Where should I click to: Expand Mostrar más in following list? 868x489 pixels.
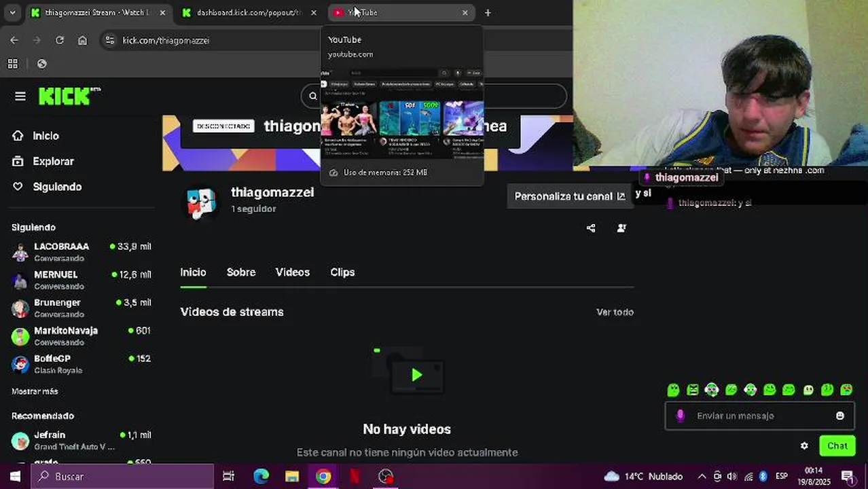click(35, 391)
